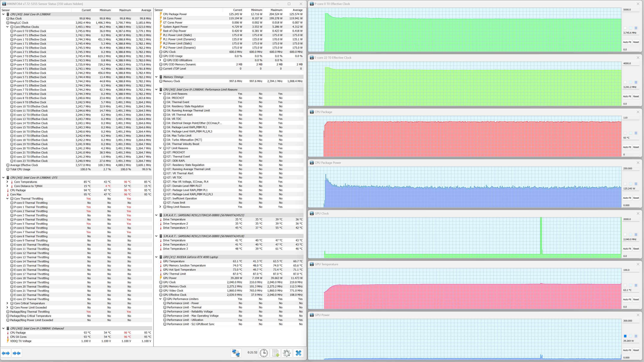Select the CPU Package Power sensor row
The height and width of the screenshot is (362, 644).
[x=175, y=14]
